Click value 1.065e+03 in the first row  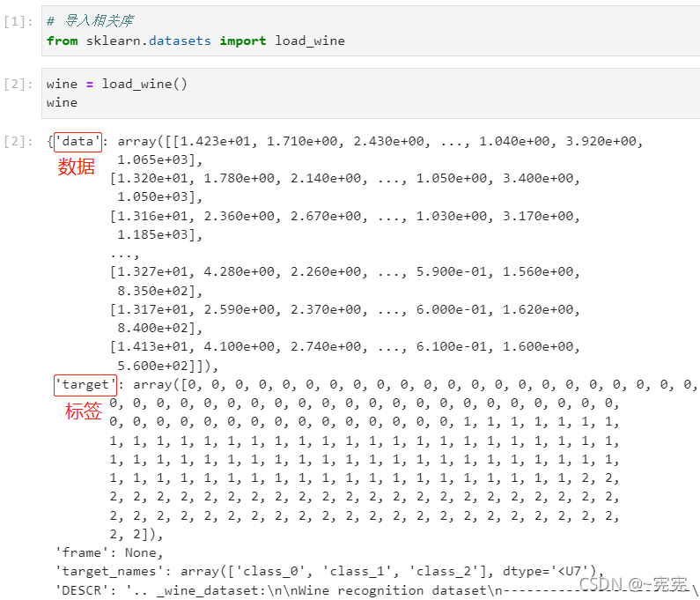pyautogui.click(x=152, y=160)
